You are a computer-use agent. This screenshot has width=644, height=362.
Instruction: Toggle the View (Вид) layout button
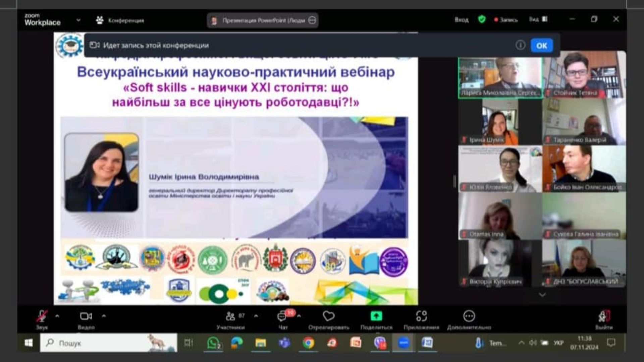click(x=538, y=19)
